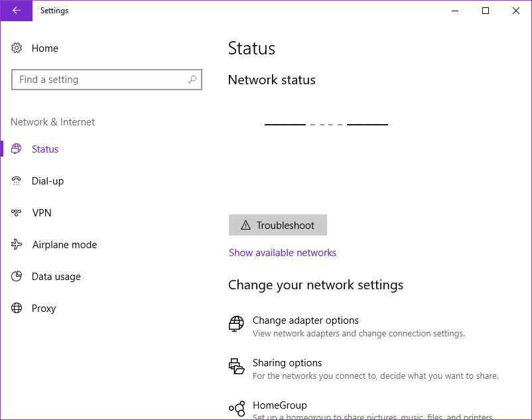Switch to Airplane mode settings
This screenshot has height=420, width=532.
tap(63, 244)
